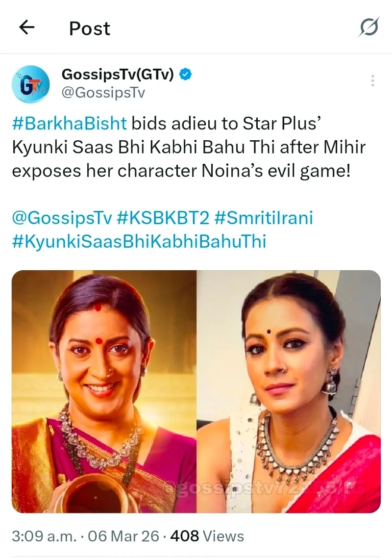This screenshot has height=560, width=392.
Task: Open the #KyunkiSaasBhiKabhiBahuThi hashtag
Action: click(x=139, y=241)
